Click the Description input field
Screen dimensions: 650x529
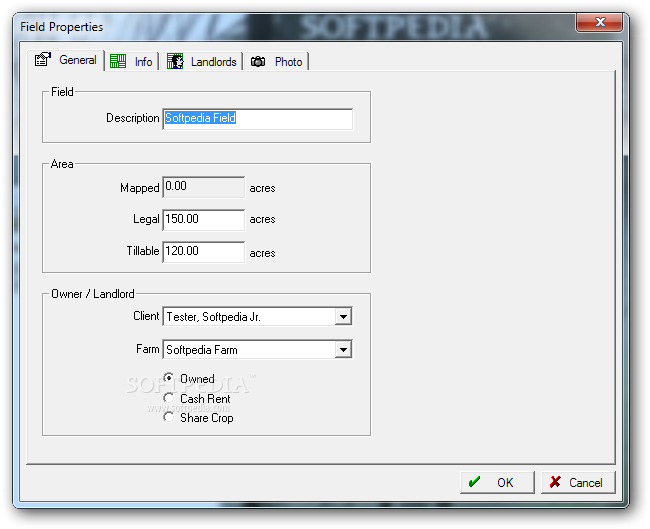tap(257, 119)
